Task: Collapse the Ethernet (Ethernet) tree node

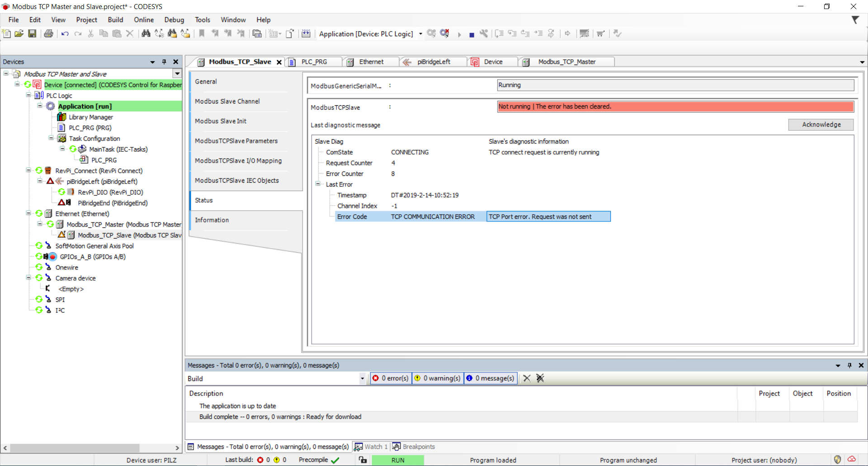Action: click(x=28, y=213)
